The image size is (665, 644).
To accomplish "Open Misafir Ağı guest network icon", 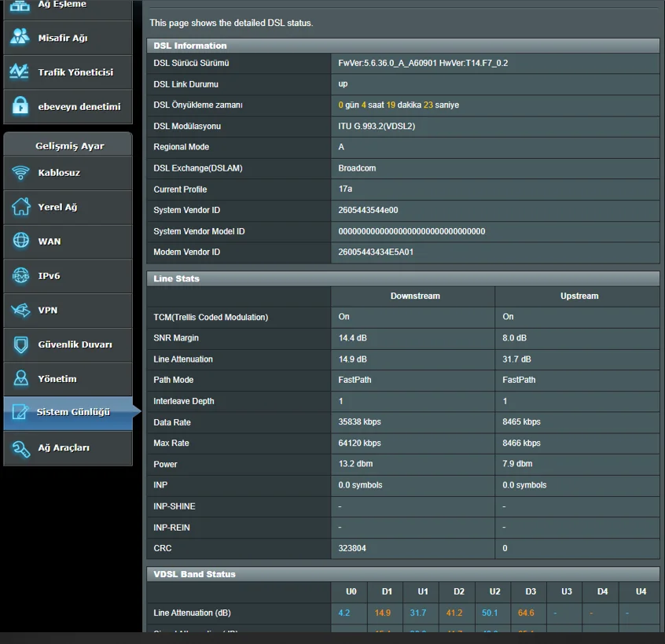I will [x=20, y=38].
